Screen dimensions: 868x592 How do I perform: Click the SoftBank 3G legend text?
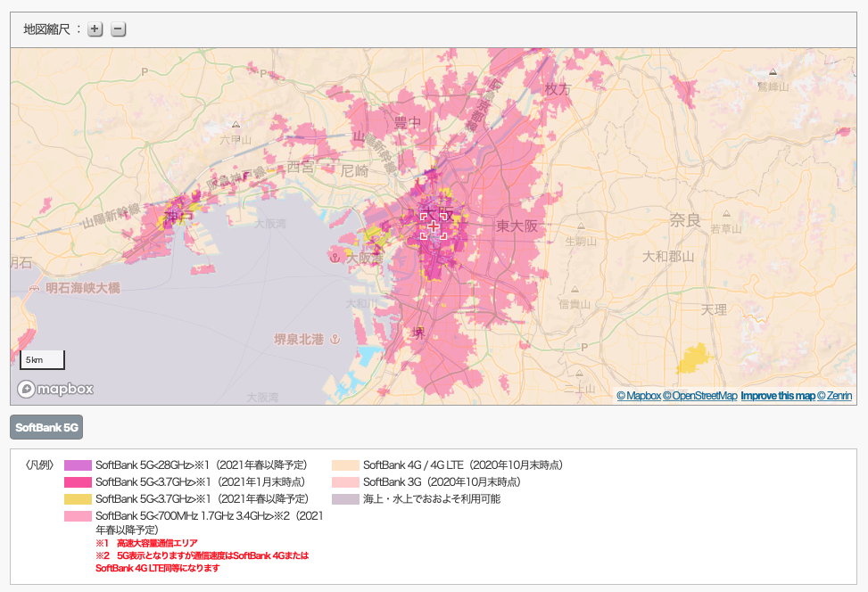click(442, 482)
